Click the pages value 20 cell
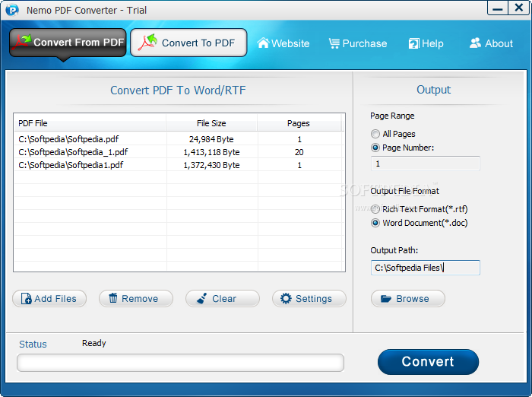This screenshot has height=397, width=532. [x=299, y=152]
